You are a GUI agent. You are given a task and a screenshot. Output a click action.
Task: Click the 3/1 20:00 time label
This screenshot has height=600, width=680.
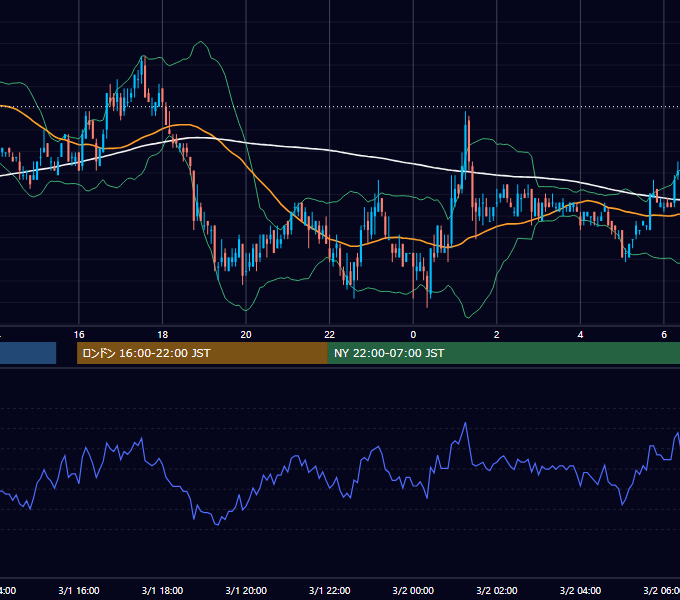(246, 590)
